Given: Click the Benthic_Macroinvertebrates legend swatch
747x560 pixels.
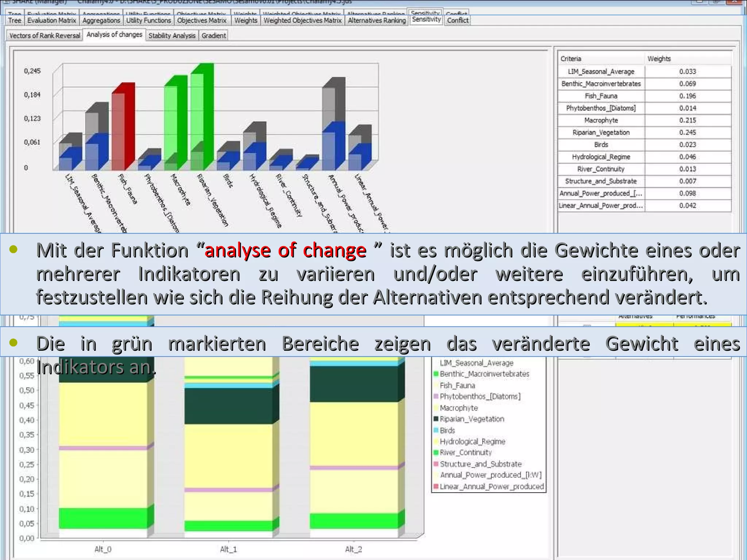Looking at the screenshot, I should pos(436,374).
